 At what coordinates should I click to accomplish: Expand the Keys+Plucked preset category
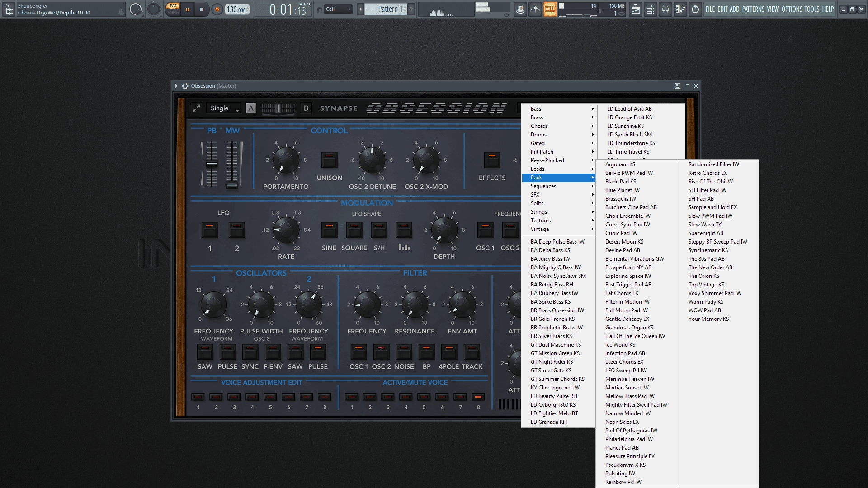pos(559,160)
